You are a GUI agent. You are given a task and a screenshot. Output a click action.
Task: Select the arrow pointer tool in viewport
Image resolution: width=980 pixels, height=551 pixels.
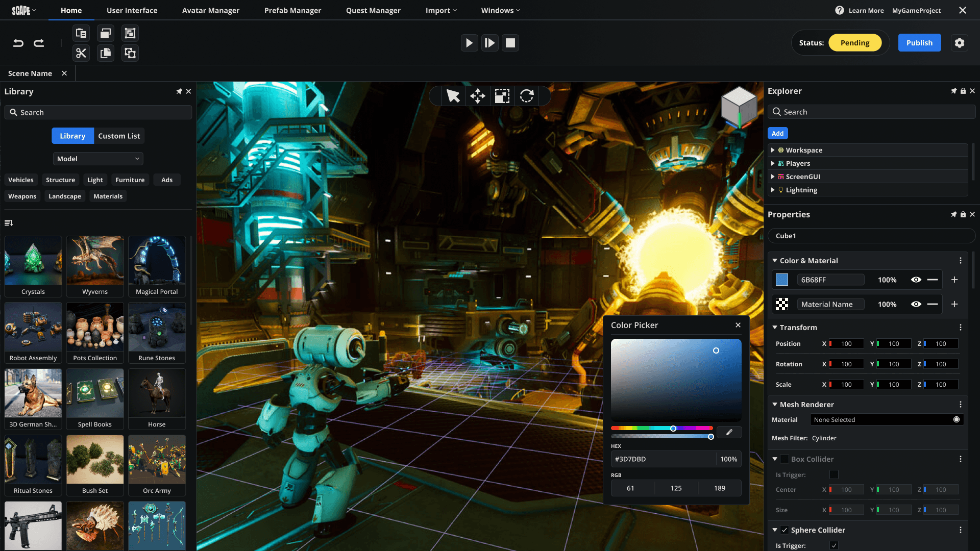pos(453,96)
